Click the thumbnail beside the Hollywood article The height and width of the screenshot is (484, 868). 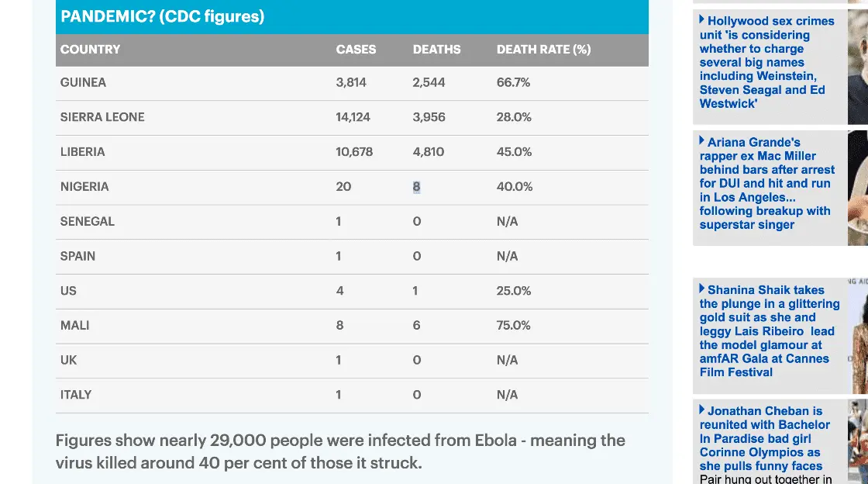coord(858,62)
